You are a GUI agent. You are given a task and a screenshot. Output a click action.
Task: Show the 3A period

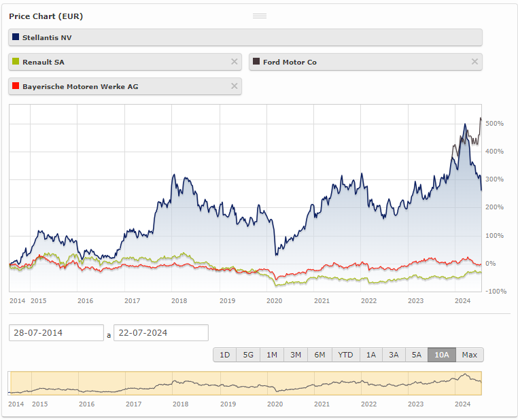(x=394, y=355)
